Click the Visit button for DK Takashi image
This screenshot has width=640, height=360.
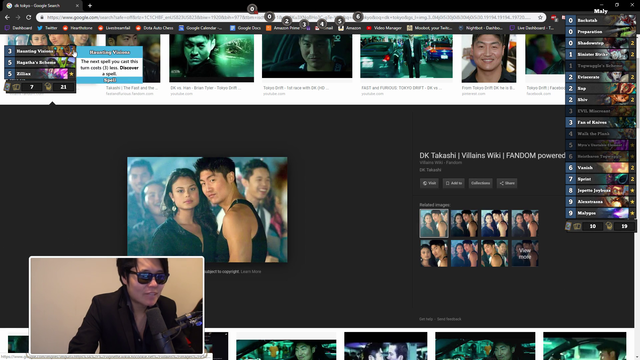(429, 183)
